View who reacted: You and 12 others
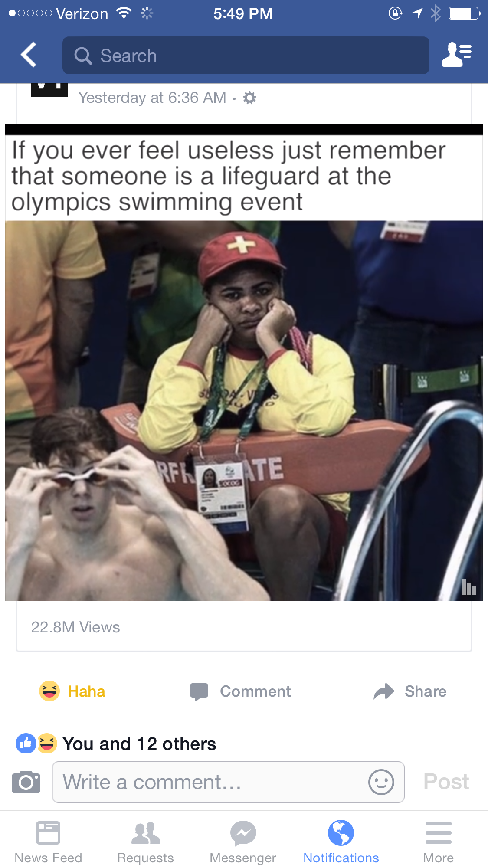Image resolution: width=488 pixels, height=868 pixels. [x=116, y=744]
